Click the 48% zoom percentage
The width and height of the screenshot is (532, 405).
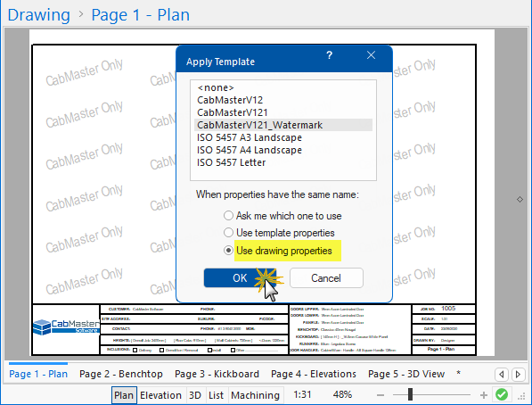click(x=342, y=394)
